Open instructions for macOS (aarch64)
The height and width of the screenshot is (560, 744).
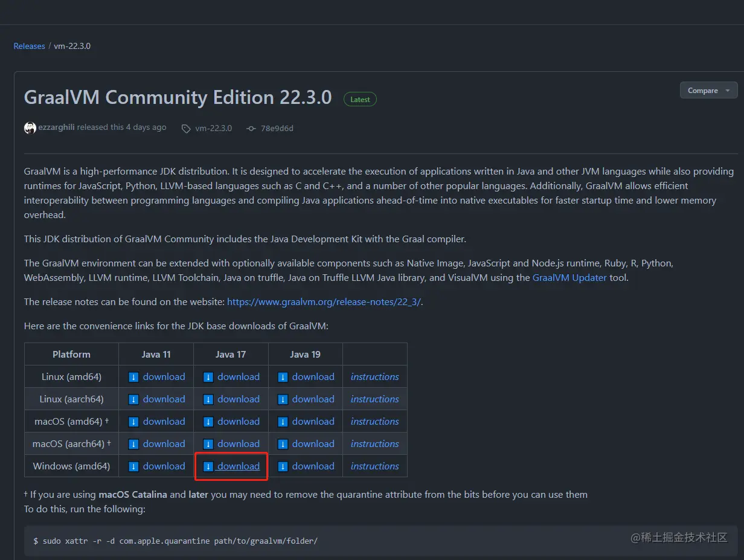click(375, 444)
